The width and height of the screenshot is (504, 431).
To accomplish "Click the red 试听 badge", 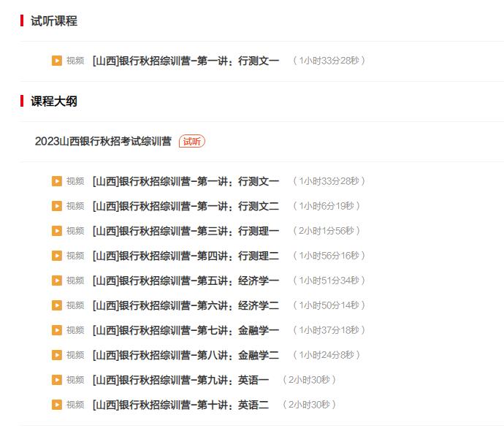I will (192, 141).
